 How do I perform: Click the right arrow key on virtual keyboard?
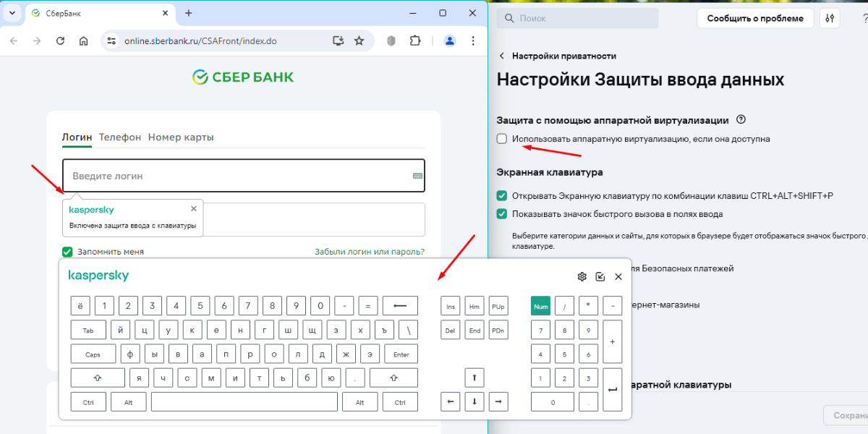(498, 401)
